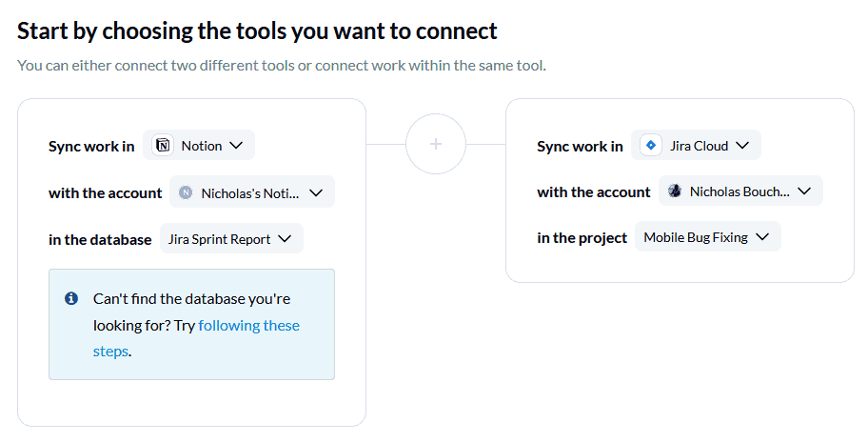
Task: Open the Mobile Bug Fixing project dropdown
Action: pos(707,237)
